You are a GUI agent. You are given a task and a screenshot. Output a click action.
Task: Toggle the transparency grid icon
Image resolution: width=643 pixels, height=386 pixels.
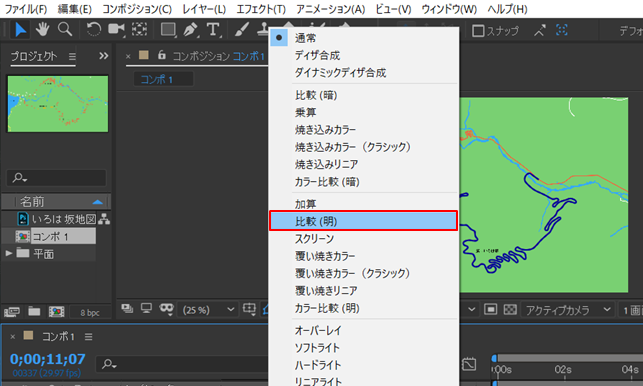pos(510,309)
